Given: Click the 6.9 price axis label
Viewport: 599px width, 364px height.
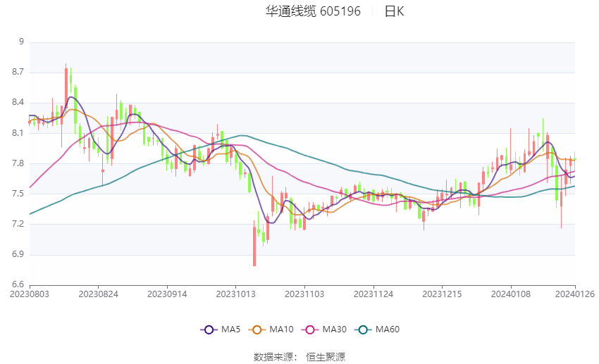Looking at the screenshot, I should point(18,254).
